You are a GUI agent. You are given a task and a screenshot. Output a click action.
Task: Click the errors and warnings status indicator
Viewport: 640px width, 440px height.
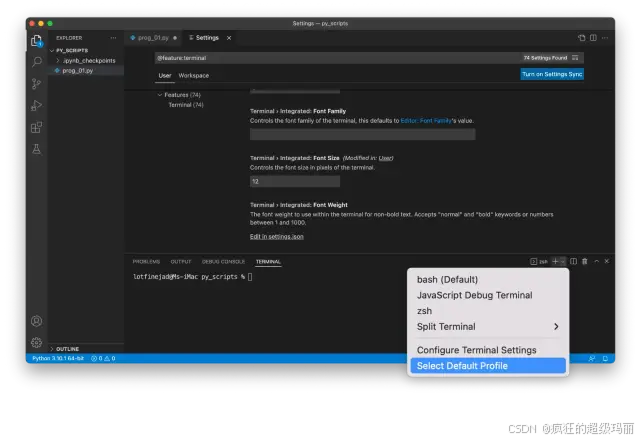[103, 358]
